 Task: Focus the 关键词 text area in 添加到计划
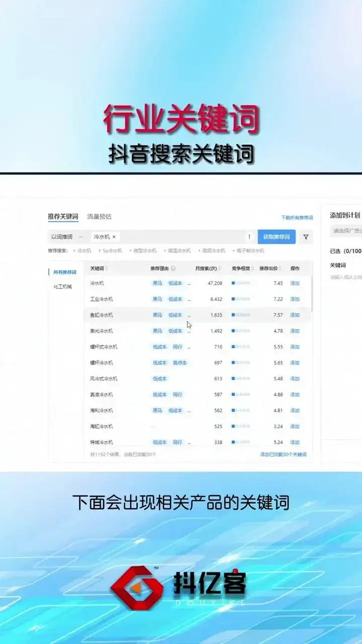[346, 277]
